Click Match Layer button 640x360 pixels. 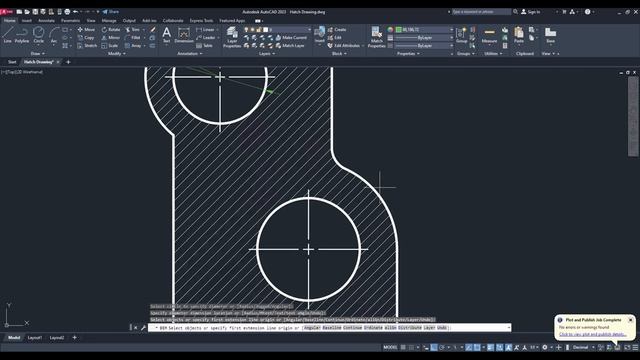coord(290,46)
